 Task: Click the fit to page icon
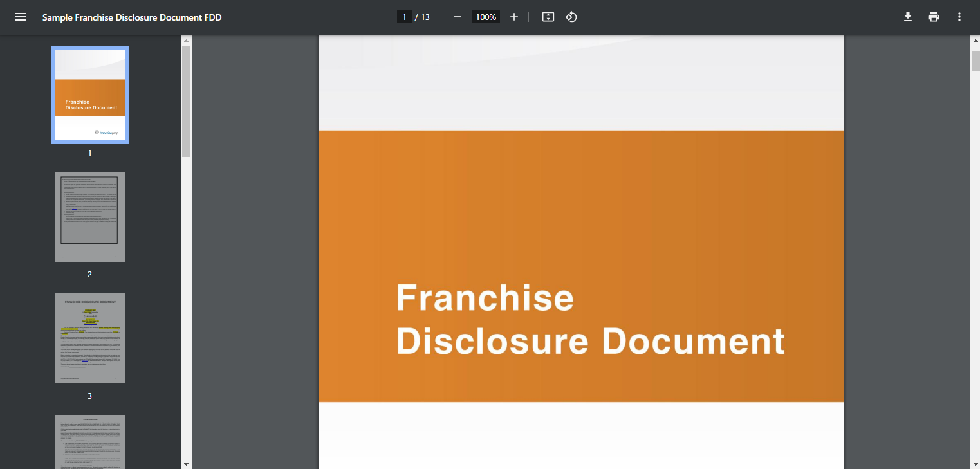[x=548, y=17]
